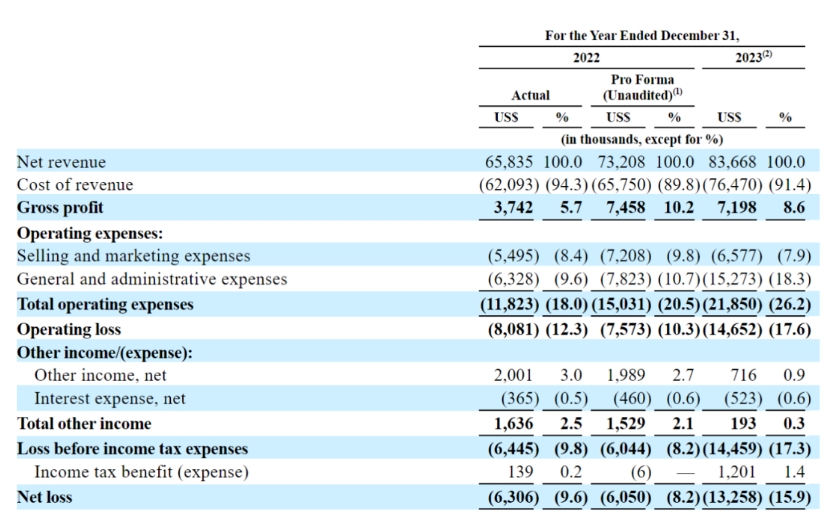Click the "Other income, net" label

click(100, 375)
